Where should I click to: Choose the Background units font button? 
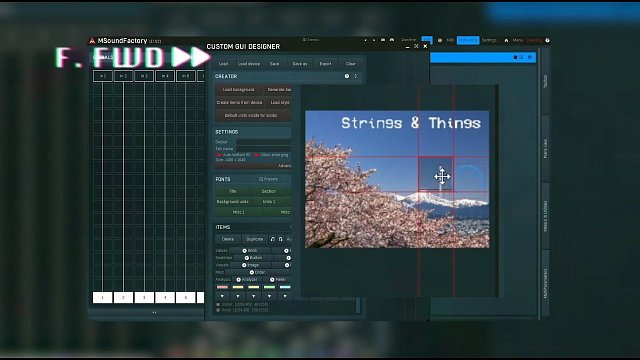tap(233, 202)
